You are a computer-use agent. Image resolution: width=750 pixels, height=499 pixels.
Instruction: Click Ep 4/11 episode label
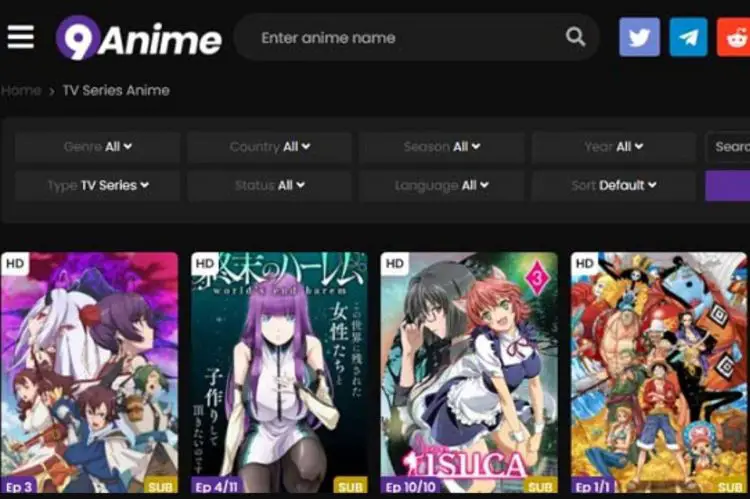point(216,486)
